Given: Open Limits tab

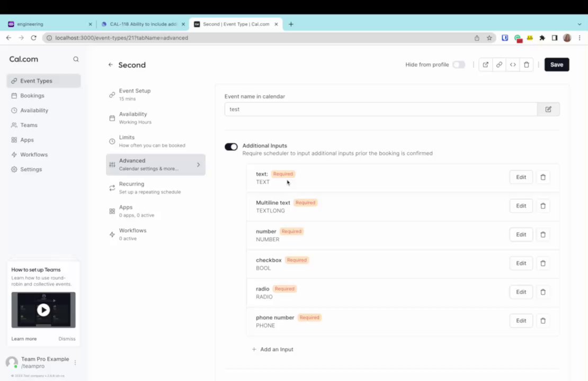Looking at the screenshot, I should tap(156, 141).
